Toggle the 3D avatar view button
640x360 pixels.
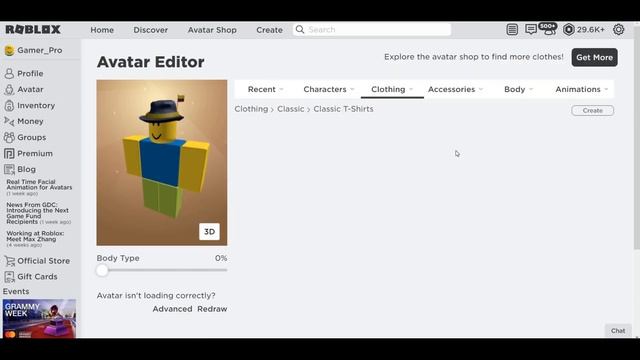[x=209, y=232]
